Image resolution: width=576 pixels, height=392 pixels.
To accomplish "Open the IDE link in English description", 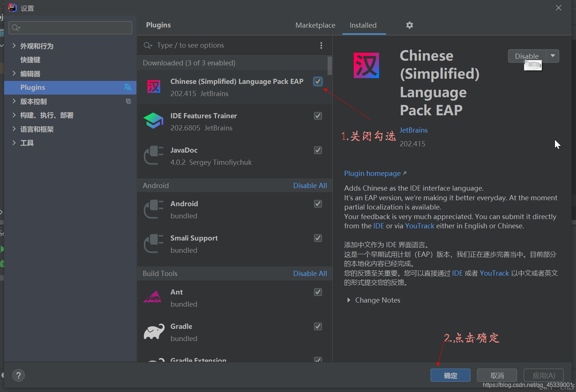I will click(379, 226).
